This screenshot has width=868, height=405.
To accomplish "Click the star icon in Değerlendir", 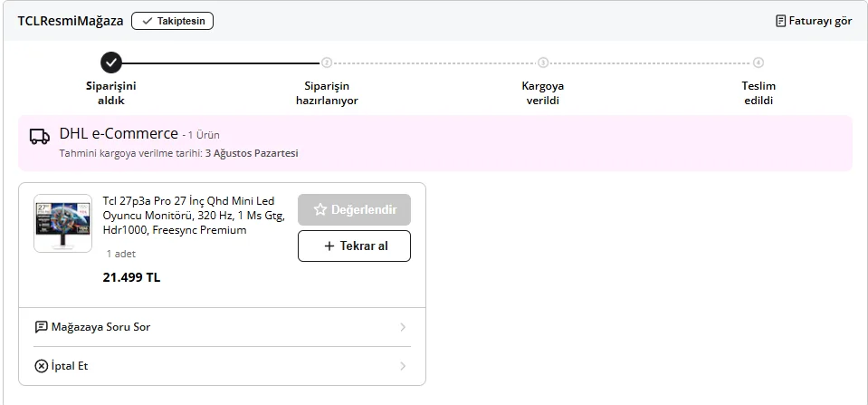I will (320, 209).
